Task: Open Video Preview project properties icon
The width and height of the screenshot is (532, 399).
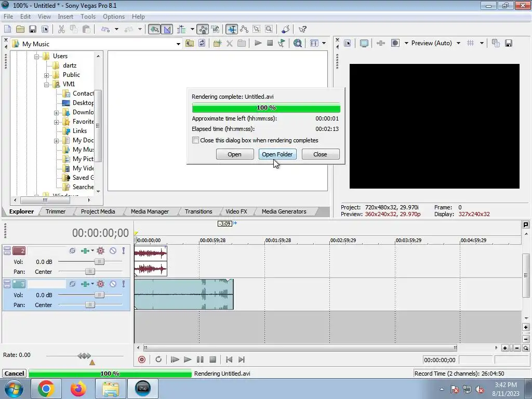Action: [x=348, y=43]
